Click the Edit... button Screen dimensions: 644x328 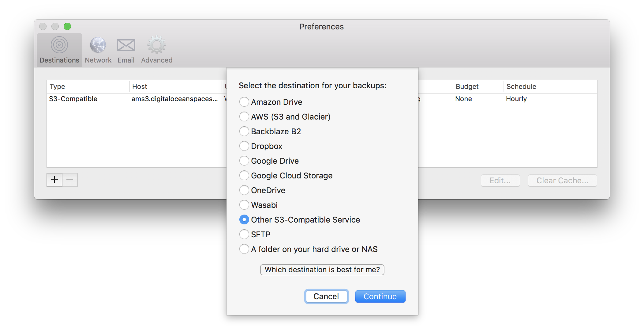pos(500,181)
